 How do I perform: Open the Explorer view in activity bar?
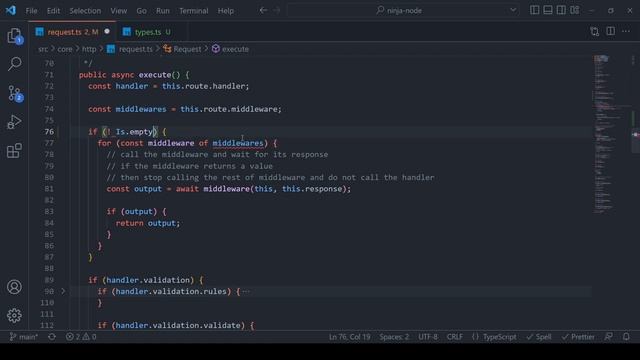[x=14, y=36]
